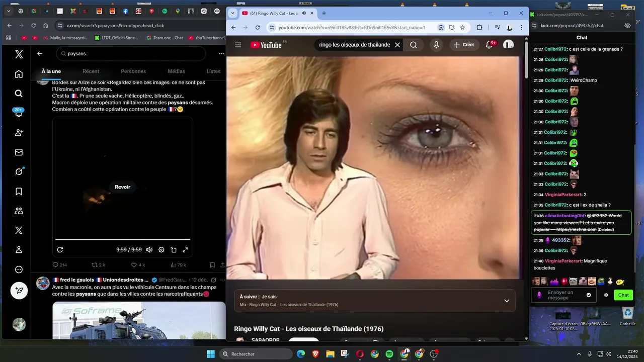Bookmark the Macron paysans tweet
Viewport: 644px width, 362px height.
pyautogui.click(x=212, y=265)
